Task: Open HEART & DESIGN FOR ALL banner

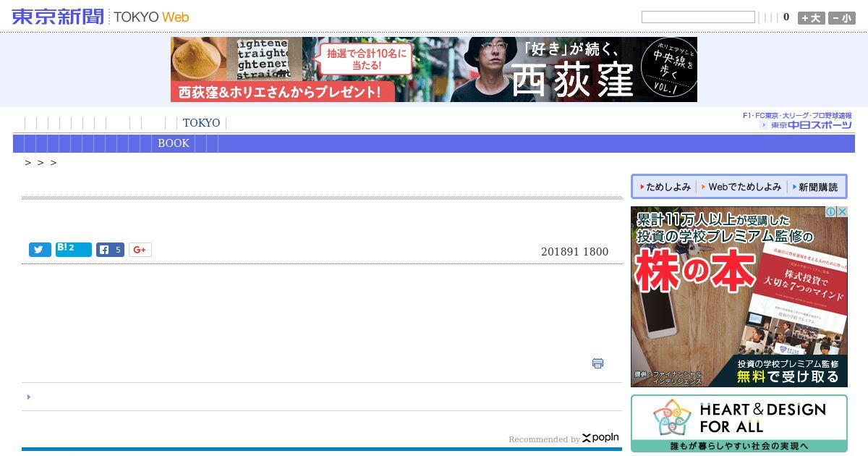Action: tap(739, 423)
